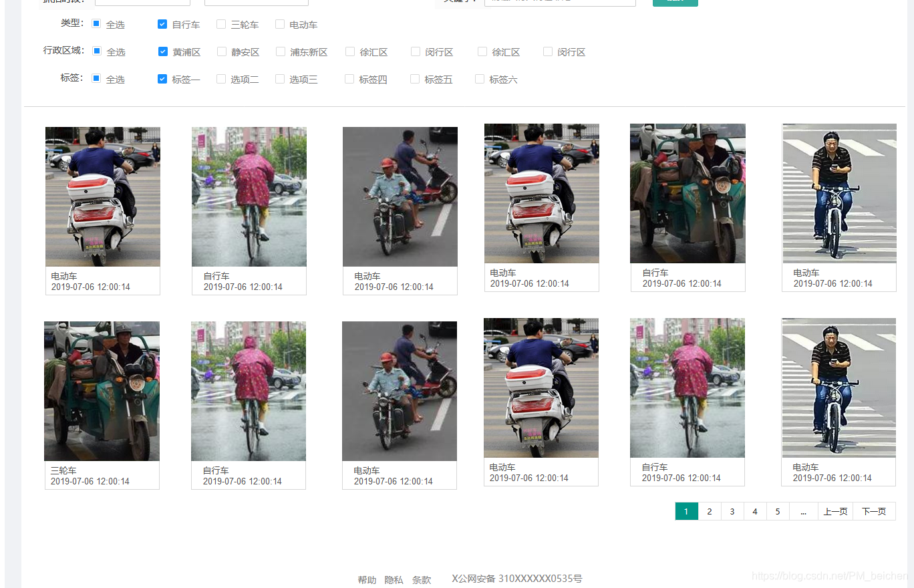
Task: Select the 标签四 checkbox
Action: [x=349, y=79]
